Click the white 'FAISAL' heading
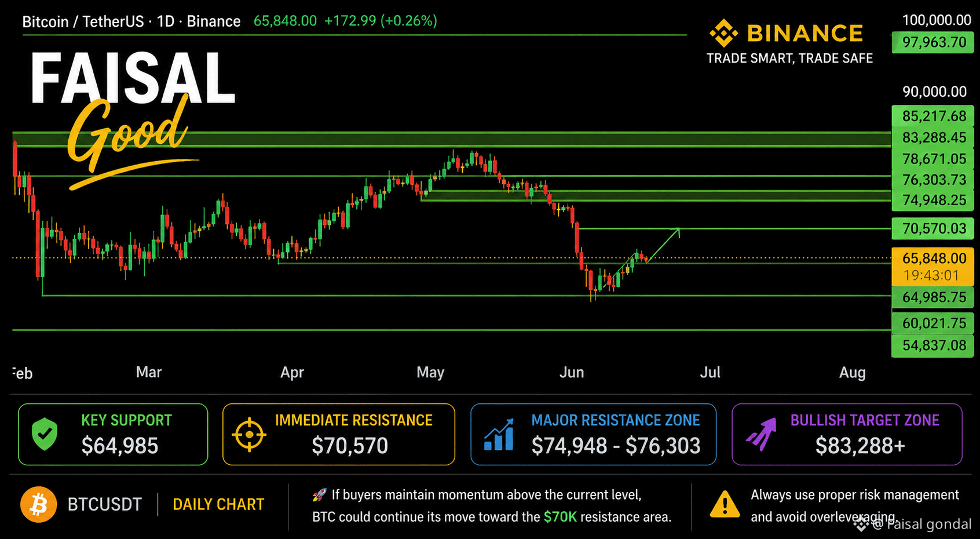 pyautogui.click(x=133, y=78)
